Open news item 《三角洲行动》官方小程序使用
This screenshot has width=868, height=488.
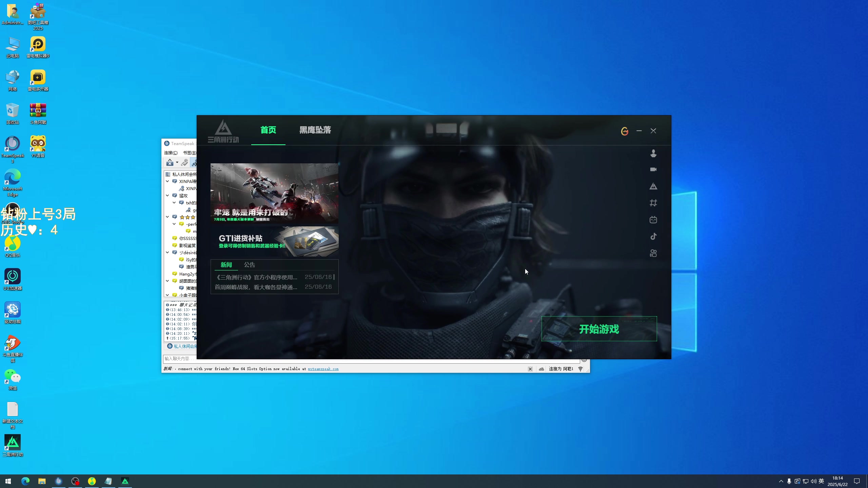(256, 278)
